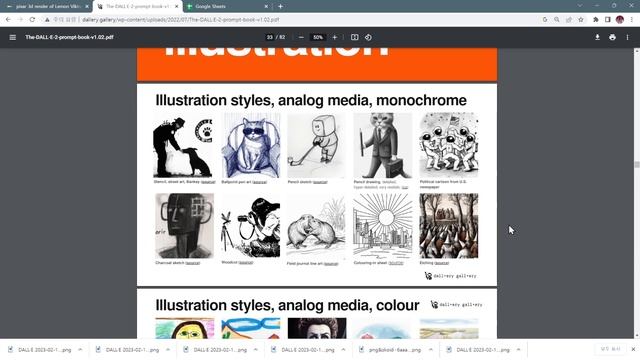This screenshot has height=360, width=640.
Task: Click the address bar URL
Action: point(181,20)
